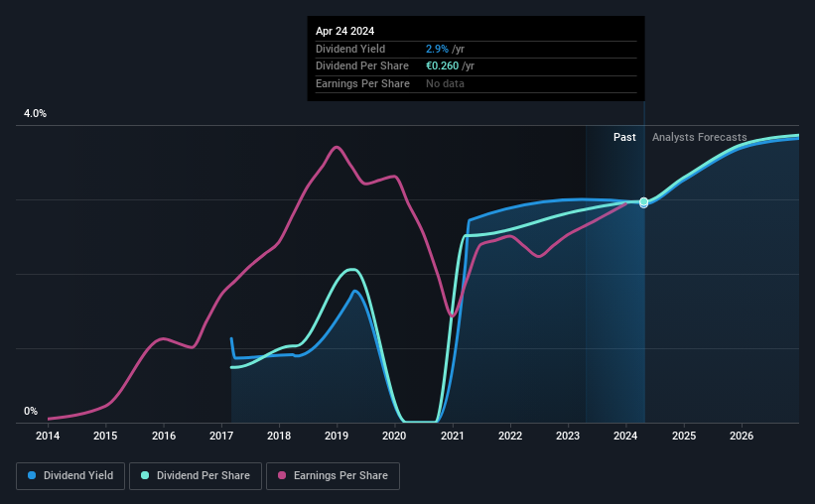815x504 pixels.
Task: Click the 0% y-axis label
Action: click(x=31, y=411)
